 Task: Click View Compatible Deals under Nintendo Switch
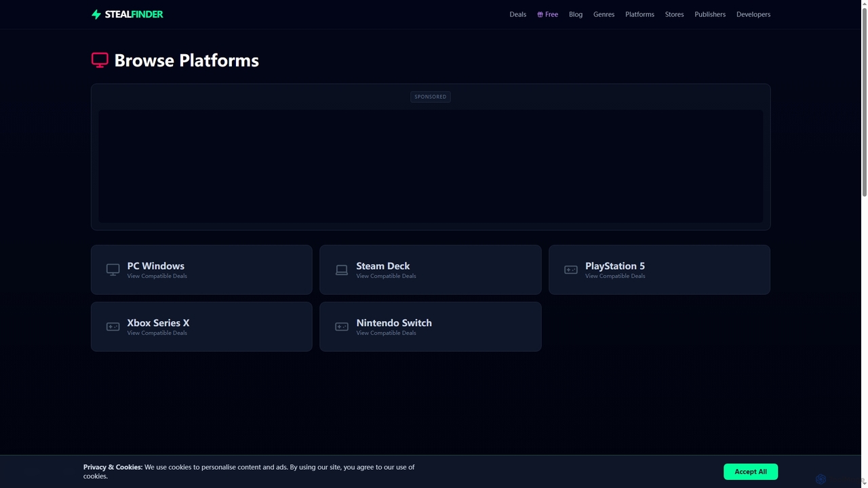[x=386, y=333]
